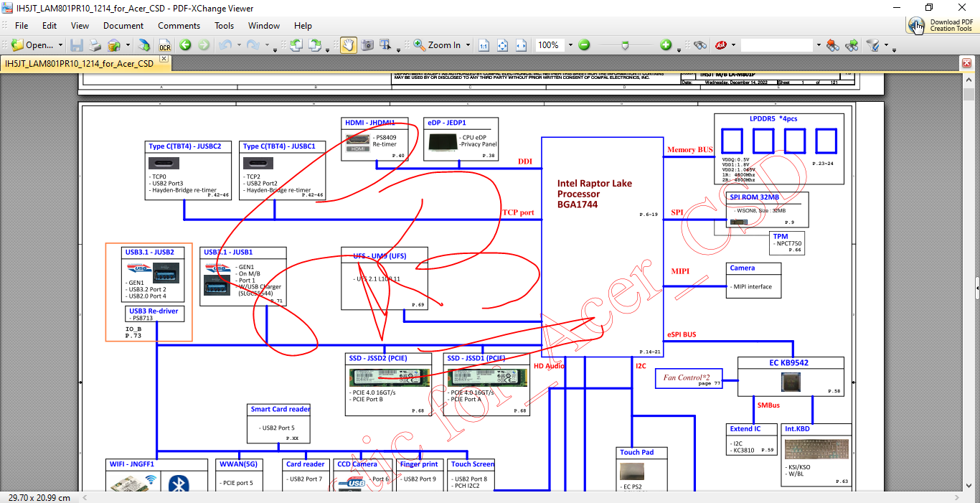The width and height of the screenshot is (980, 503).
Task: Open the Tools menu
Action: 225,25
